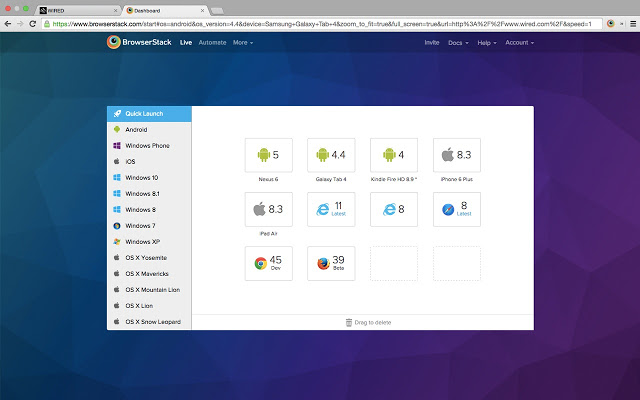Viewport: 640px width, 400px height.
Task: Select Quick Launch in sidebar
Action: pos(149,113)
